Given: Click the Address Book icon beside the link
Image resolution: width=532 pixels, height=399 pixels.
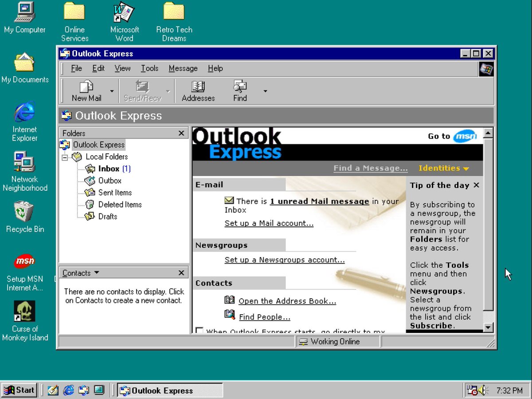Looking at the screenshot, I should click(230, 300).
